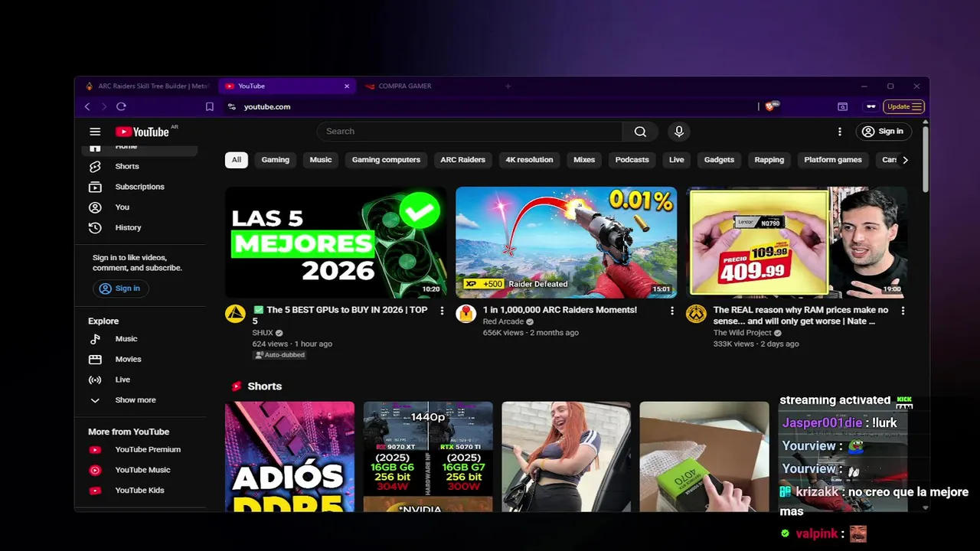
Task: Click the Brave shields icon
Action: click(771, 106)
